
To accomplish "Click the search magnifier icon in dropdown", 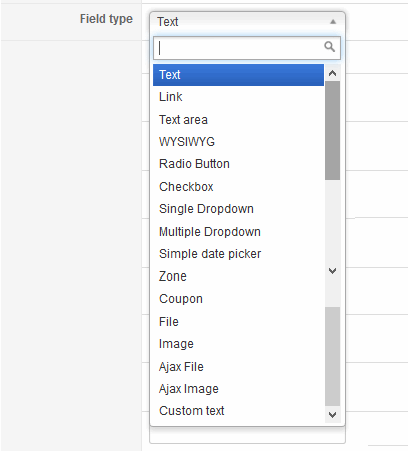I will pyautogui.click(x=329, y=47).
